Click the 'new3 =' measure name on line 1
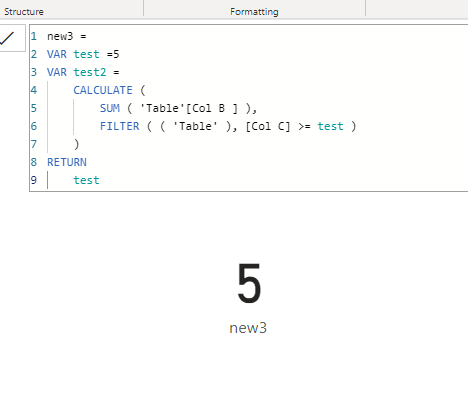 (x=67, y=36)
